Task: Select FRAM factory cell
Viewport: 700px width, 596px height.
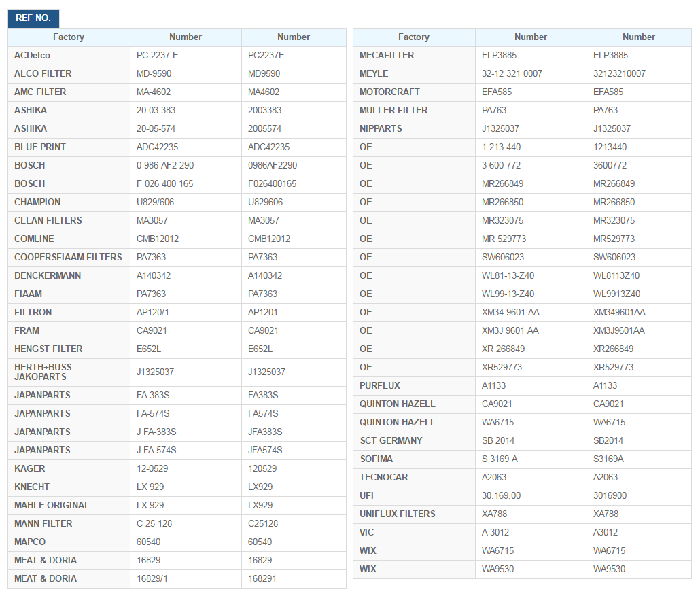Action: [x=69, y=331]
